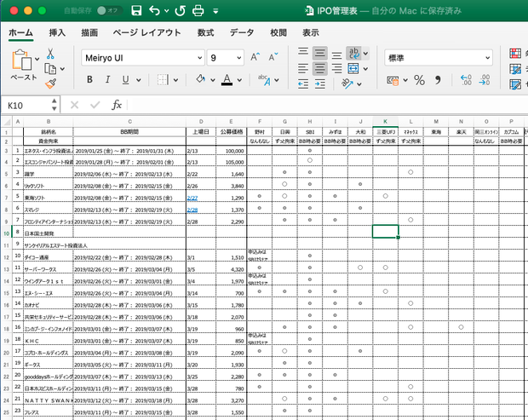Image resolution: width=528 pixels, height=420 pixels.
Task: Toggle underline formatting
Action: [x=125, y=79]
